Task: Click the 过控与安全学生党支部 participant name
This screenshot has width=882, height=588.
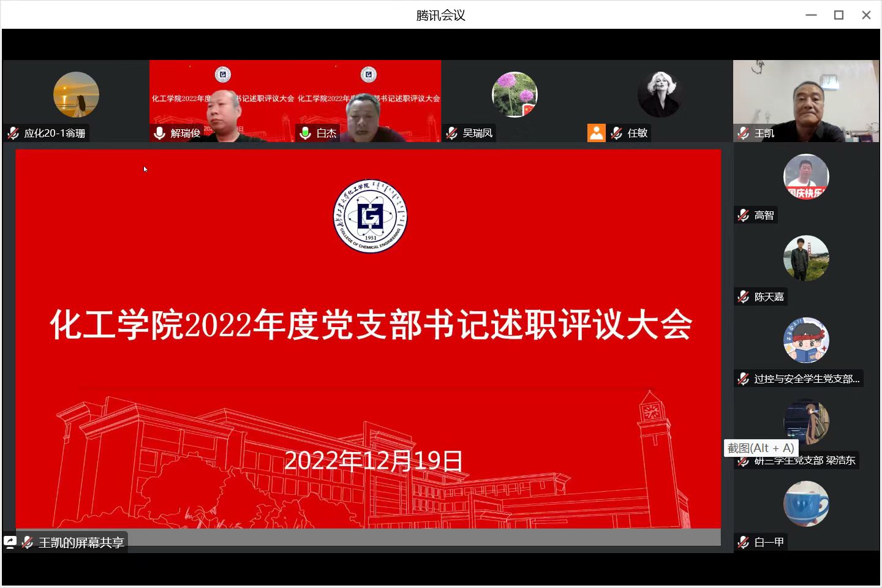Action: click(807, 379)
